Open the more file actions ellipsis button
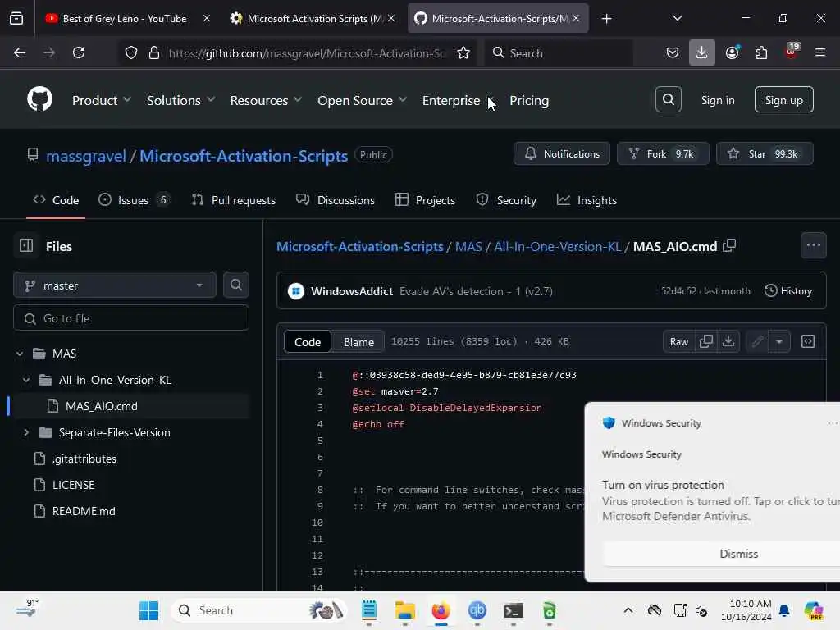Screen dimensions: 840x630 [x=813, y=245]
